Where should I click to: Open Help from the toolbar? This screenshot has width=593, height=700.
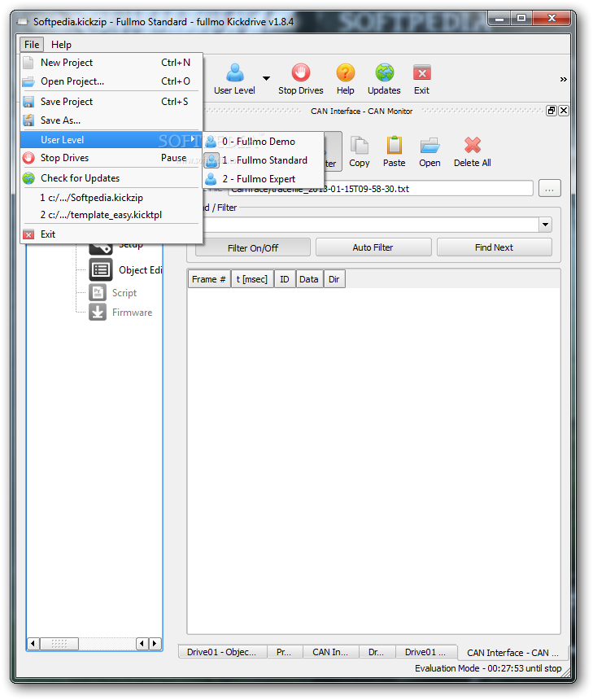[x=346, y=72]
